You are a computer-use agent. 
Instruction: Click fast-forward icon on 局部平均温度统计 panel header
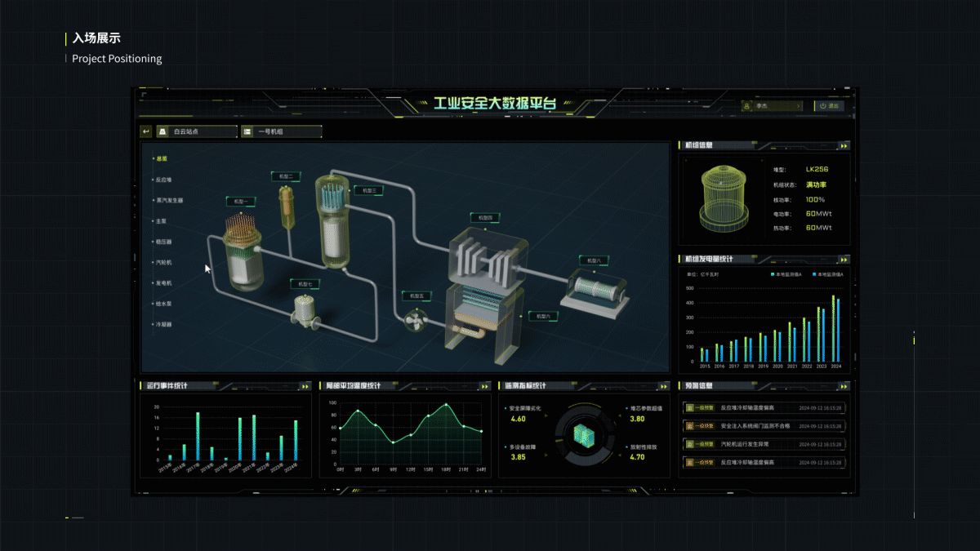485,386
